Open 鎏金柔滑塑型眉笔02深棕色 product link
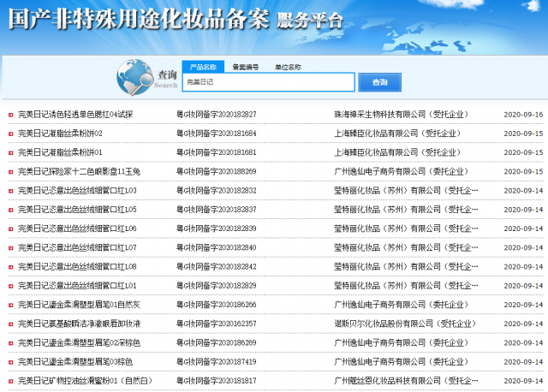Screen dimensions: 548x392 [80, 342]
